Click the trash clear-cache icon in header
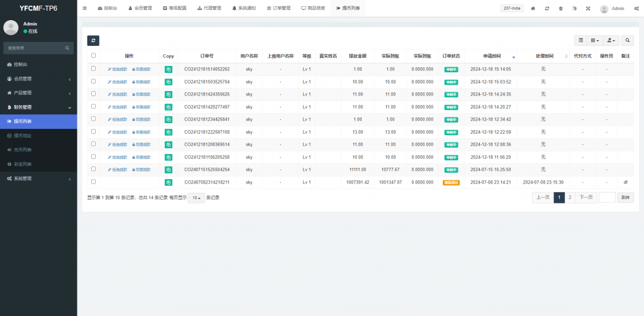Screen dimensions: 644x316 click(560, 9)
